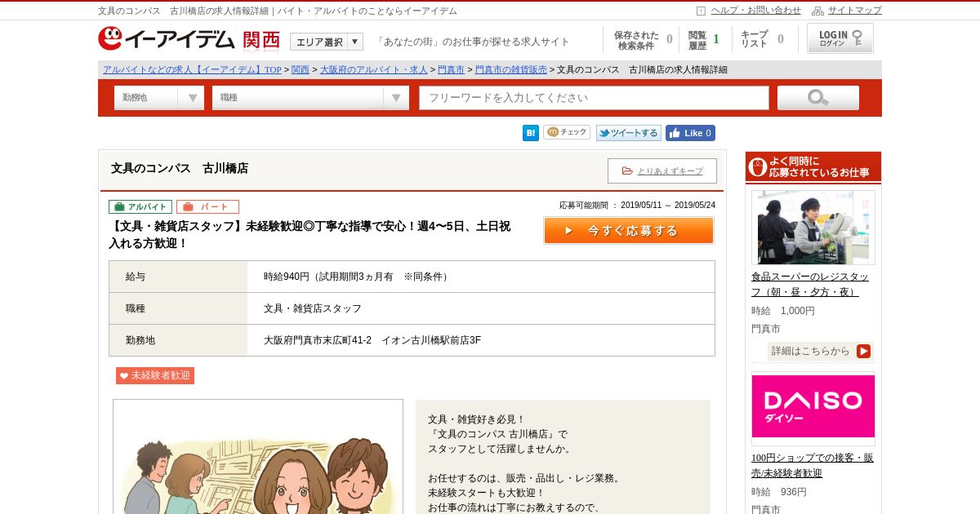Open the 勤務地 dropdown
The width and height of the screenshot is (980, 514).
coord(159,98)
